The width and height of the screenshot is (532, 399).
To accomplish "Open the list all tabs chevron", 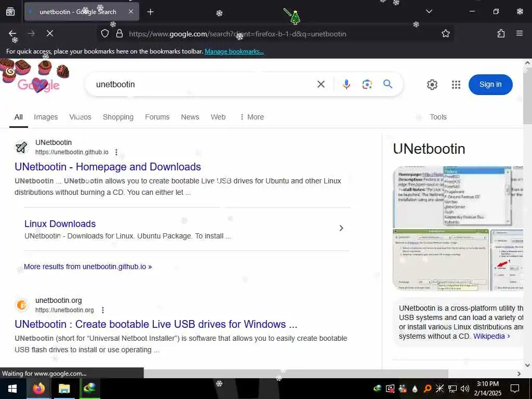I will point(429,11).
